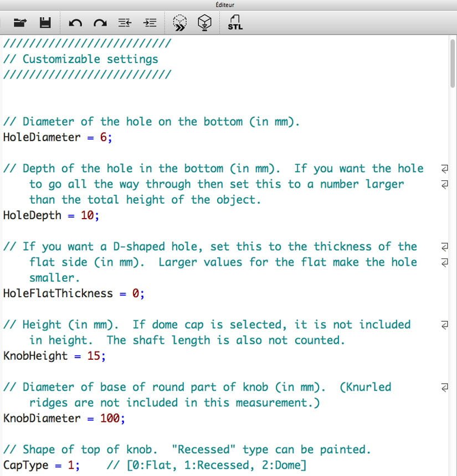Click the '[0:Flat, 1:Recessed, 2:Dome]' comment
The width and height of the screenshot is (457, 476).
(207, 465)
